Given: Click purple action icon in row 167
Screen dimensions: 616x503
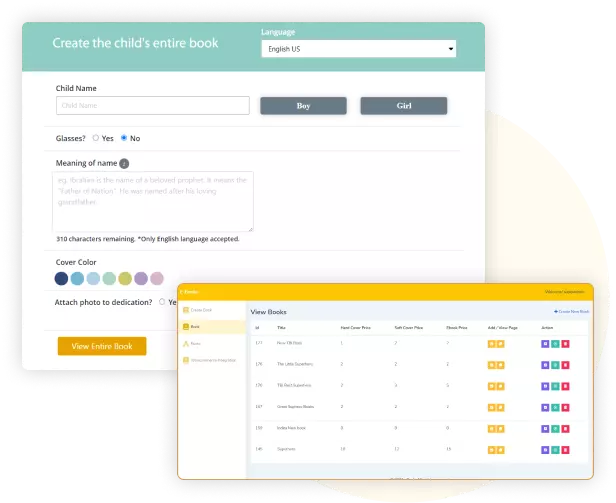Looking at the screenshot, I should (x=545, y=408).
